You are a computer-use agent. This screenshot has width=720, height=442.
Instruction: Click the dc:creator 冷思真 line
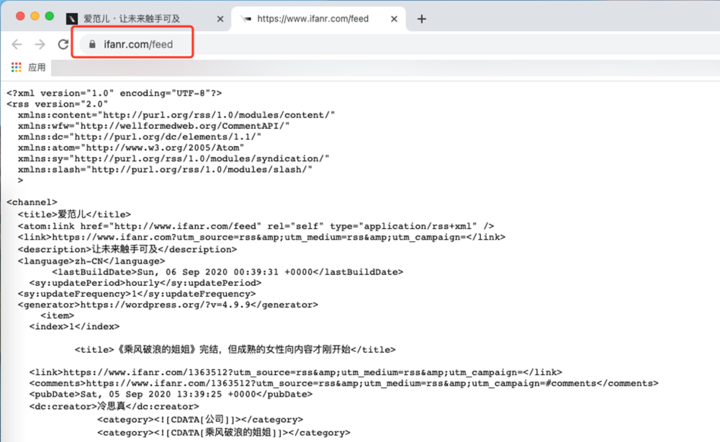(x=114, y=406)
